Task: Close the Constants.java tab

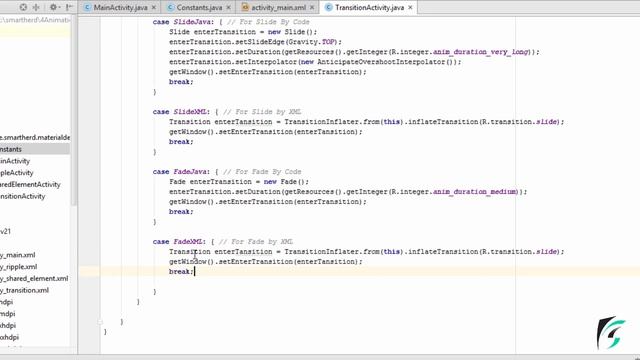Action: [x=229, y=7]
